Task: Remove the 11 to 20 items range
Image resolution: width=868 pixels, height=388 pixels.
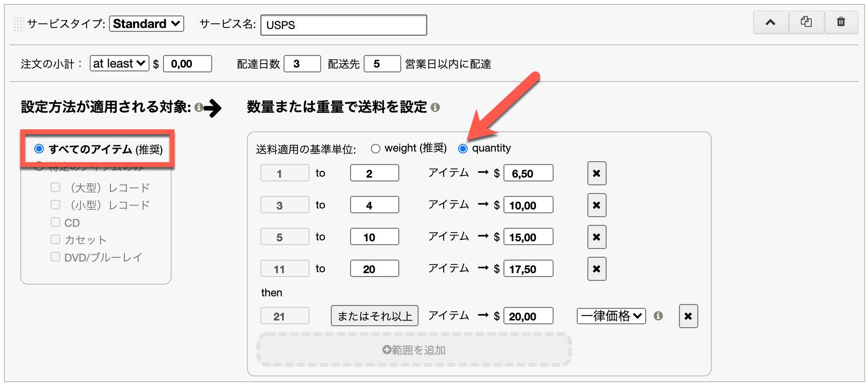Action: (x=597, y=269)
